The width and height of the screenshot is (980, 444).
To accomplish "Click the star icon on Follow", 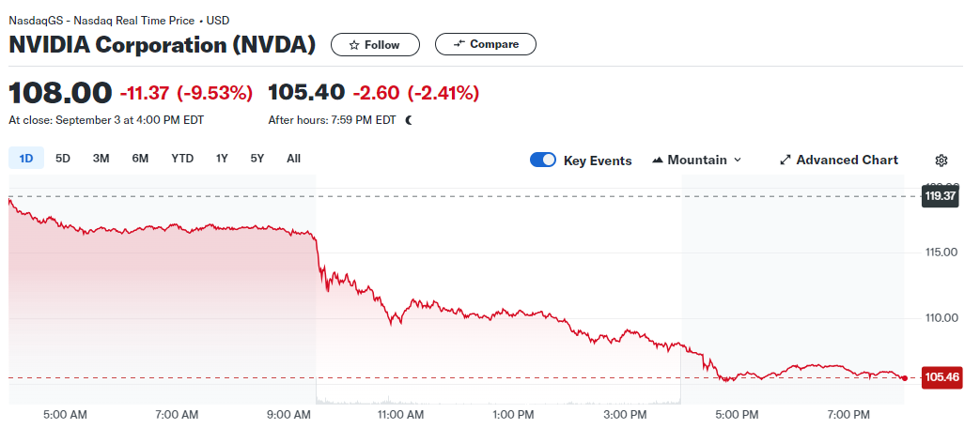I will tap(353, 45).
